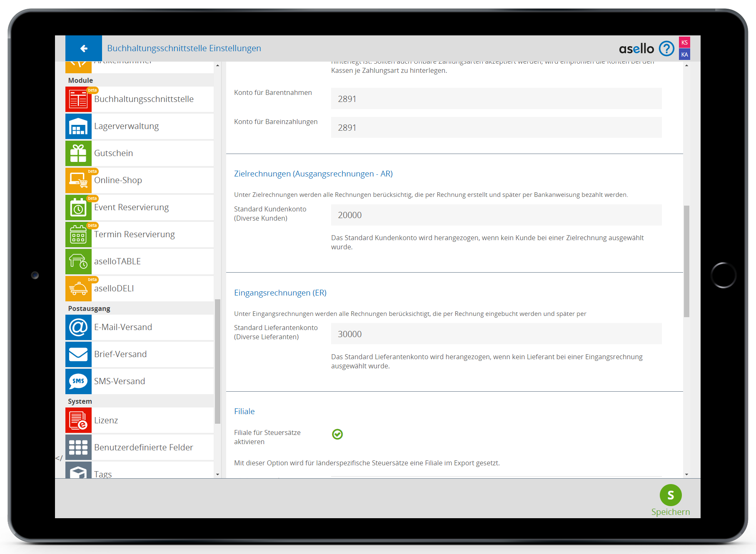Open Termin Reservierung menu entry
The height and width of the screenshot is (554, 756).
click(x=134, y=234)
